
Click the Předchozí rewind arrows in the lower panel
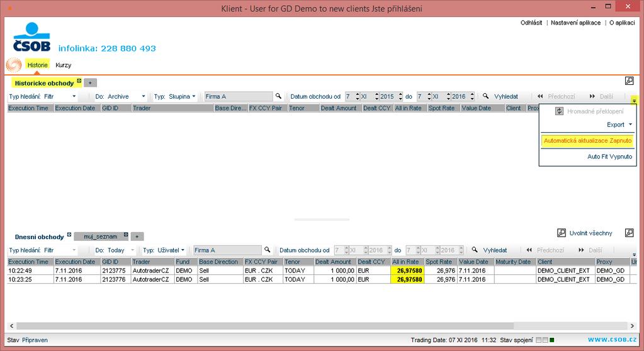(529, 250)
